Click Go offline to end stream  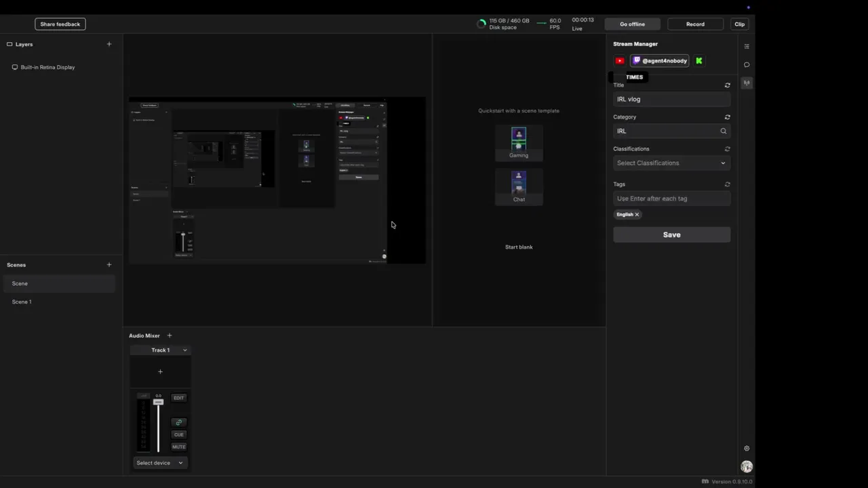(x=632, y=24)
